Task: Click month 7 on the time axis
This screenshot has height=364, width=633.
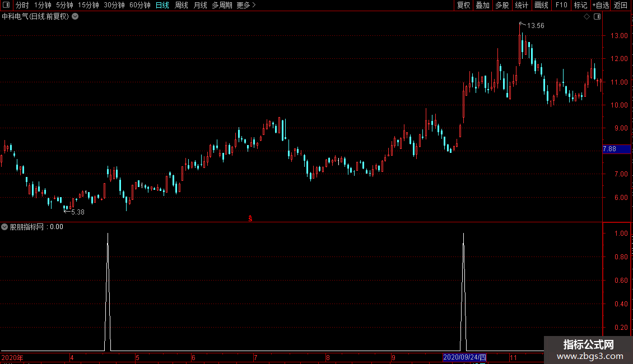Action: (x=255, y=357)
